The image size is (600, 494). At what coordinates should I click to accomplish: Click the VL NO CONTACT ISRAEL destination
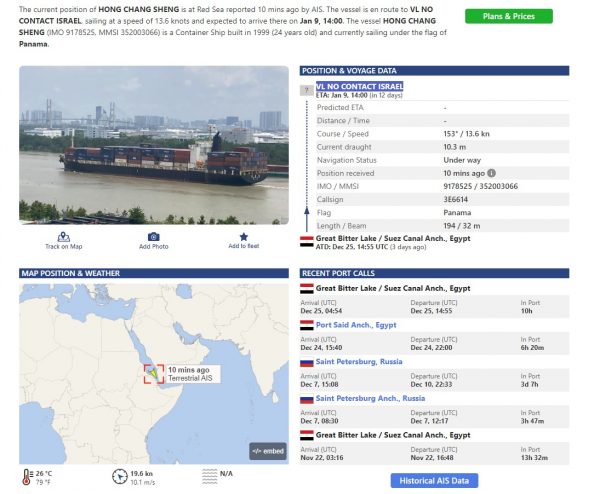coord(359,87)
